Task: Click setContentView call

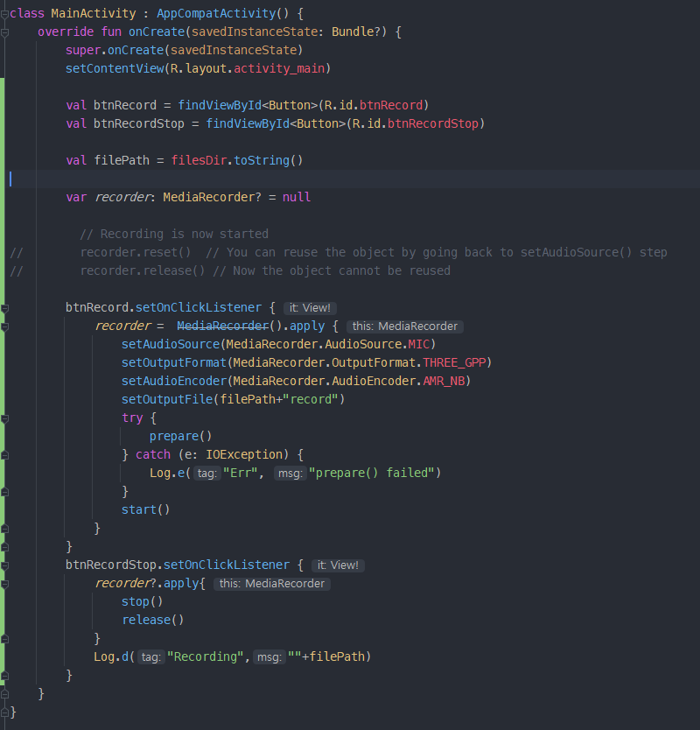Action: 115,68
